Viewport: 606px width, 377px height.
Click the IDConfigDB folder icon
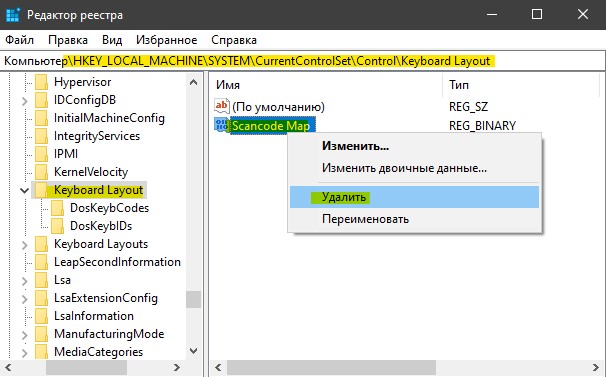(x=41, y=100)
